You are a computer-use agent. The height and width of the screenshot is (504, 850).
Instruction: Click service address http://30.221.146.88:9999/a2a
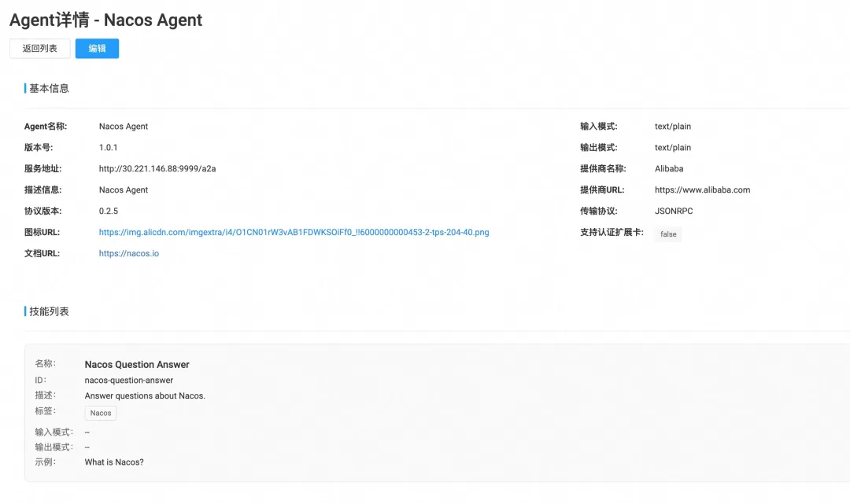click(x=157, y=168)
